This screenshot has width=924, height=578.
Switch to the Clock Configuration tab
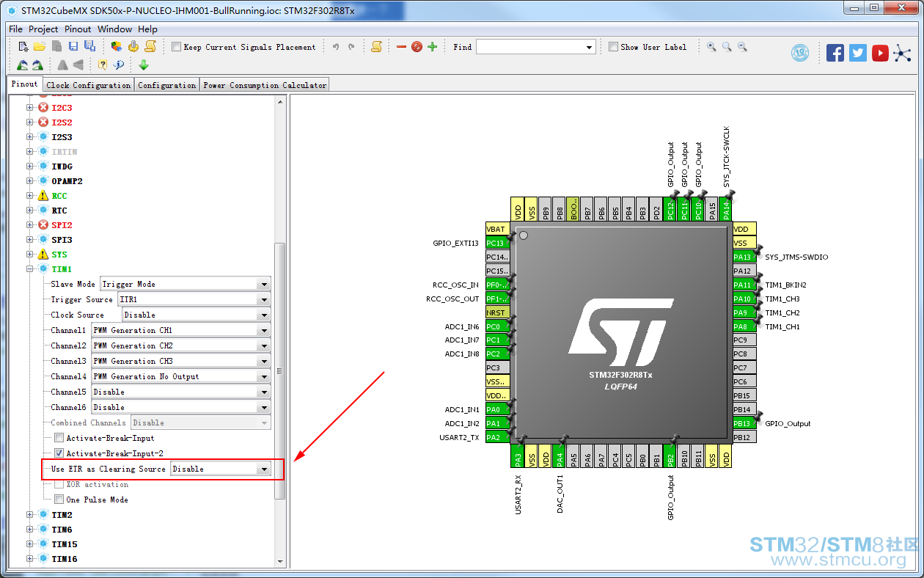89,85
